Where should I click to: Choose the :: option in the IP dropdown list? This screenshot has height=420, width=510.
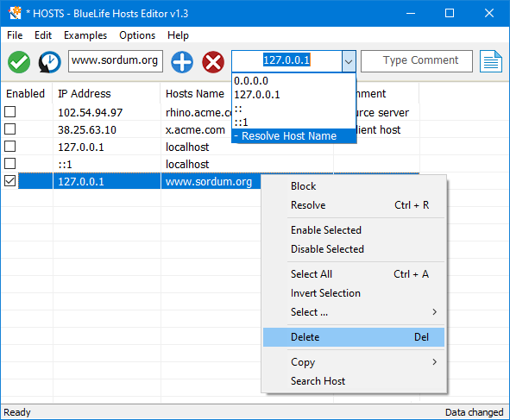(293, 109)
